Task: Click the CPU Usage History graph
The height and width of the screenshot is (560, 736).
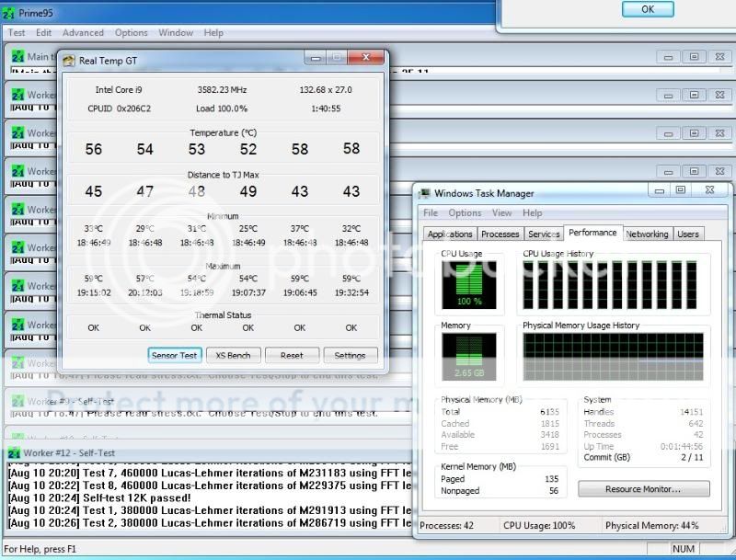Action: [612, 285]
